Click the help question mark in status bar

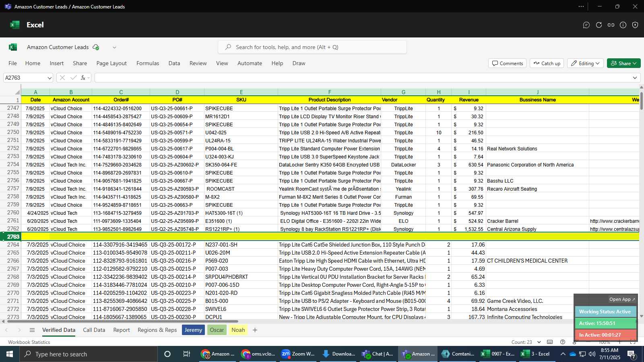[563, 342]
